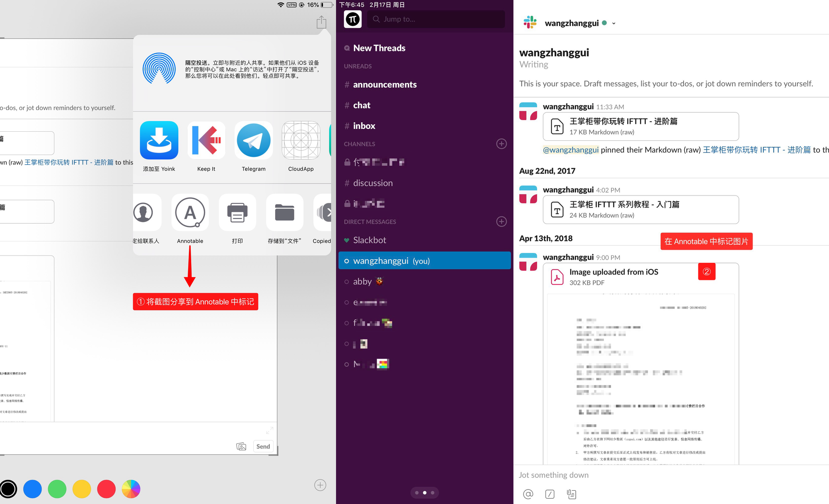The height and width of the screenshot is (504, 829).
Task: Tap the AirDrop icon in the share sheet
Action: [x=159, y=69]
